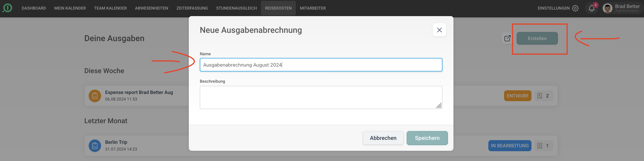
Task: Click into the Beschreibung text area
Action: [321, 97]
